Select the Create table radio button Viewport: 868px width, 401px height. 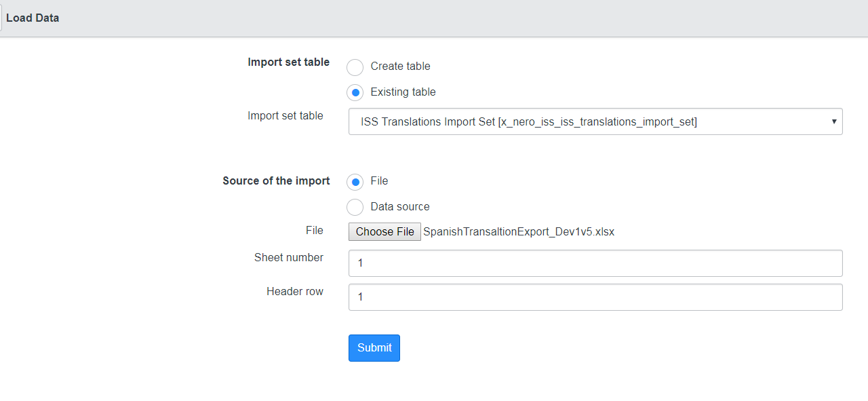pyautogui.click(x=355, y=67)
